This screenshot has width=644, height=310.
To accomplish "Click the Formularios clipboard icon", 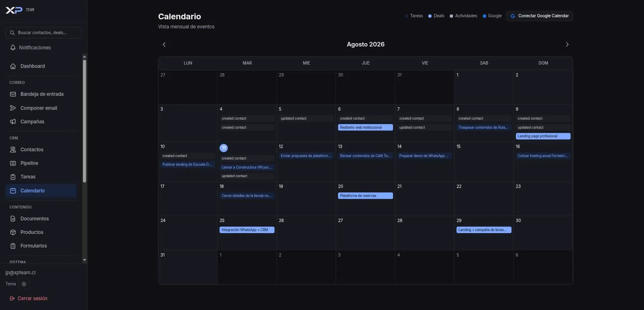I will [x=13, y=246].
